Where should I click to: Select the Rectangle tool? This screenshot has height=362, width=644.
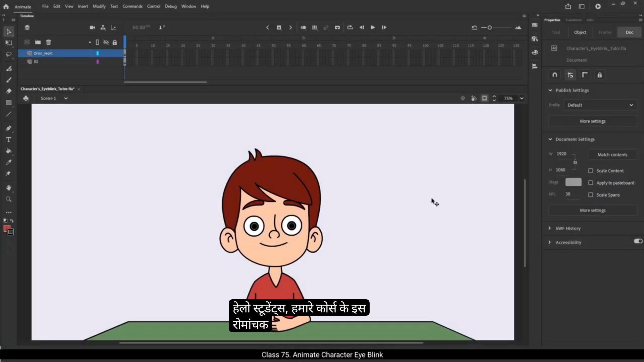coord(9,103)
